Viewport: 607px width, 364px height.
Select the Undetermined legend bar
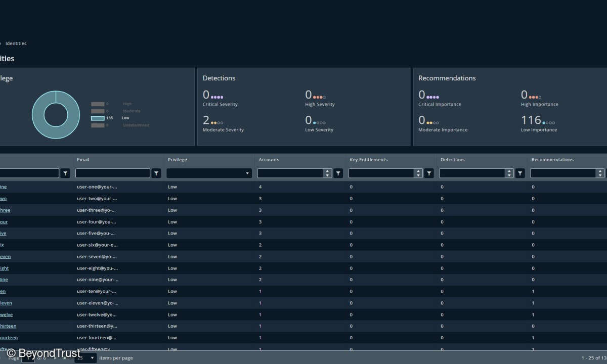(98, 125)
